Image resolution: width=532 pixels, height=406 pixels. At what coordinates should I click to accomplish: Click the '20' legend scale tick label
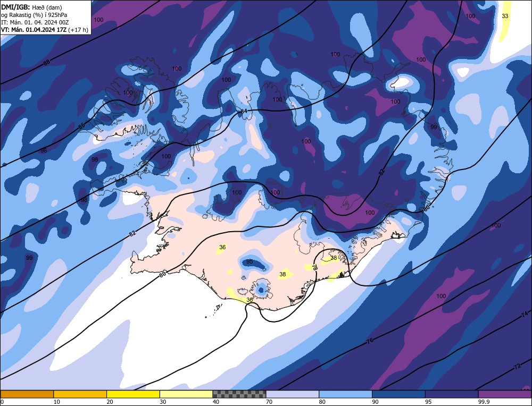pyautogui.click(x=110, y=402)
